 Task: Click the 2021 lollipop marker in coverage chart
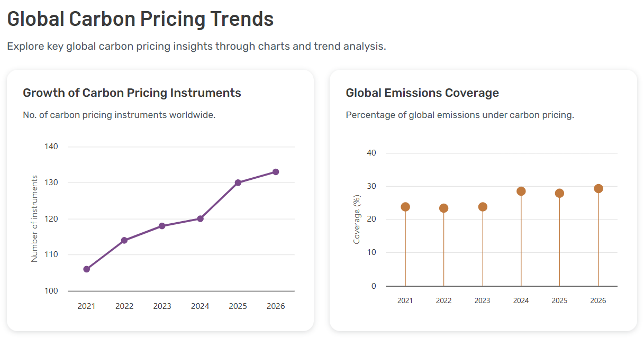click(405, 207)
